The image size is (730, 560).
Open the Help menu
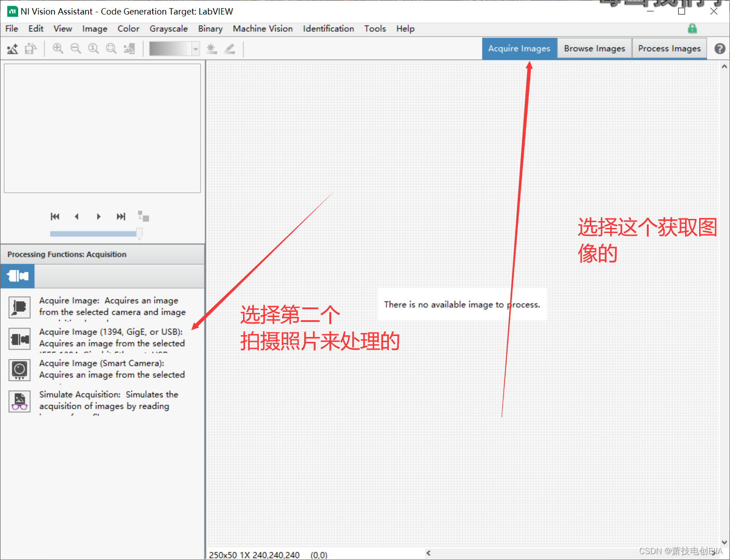coord(405,29)
